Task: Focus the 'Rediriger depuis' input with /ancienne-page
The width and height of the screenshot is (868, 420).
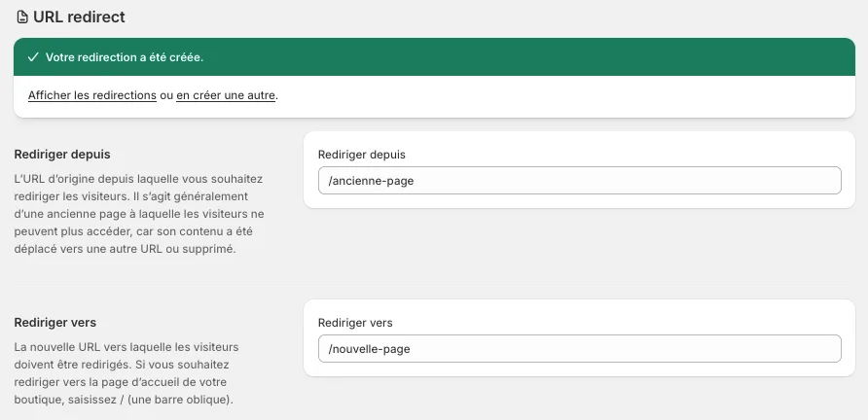Action: pos(580,181)
